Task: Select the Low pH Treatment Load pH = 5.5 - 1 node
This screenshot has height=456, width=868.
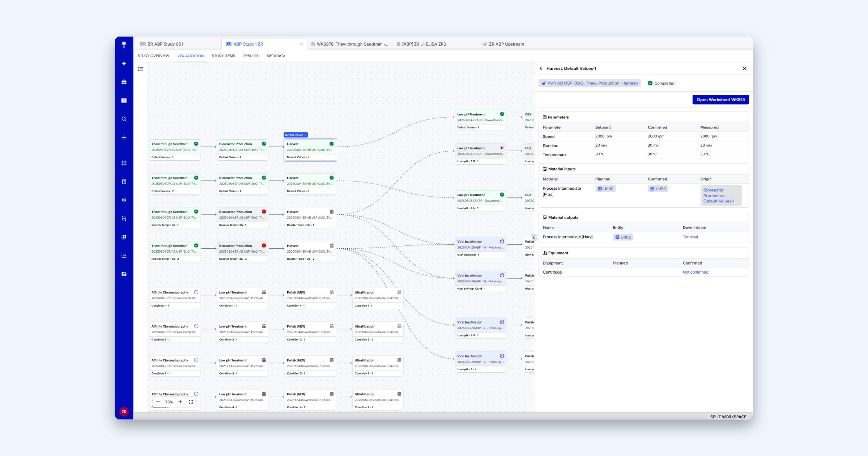Action: (x=480, y=155)
